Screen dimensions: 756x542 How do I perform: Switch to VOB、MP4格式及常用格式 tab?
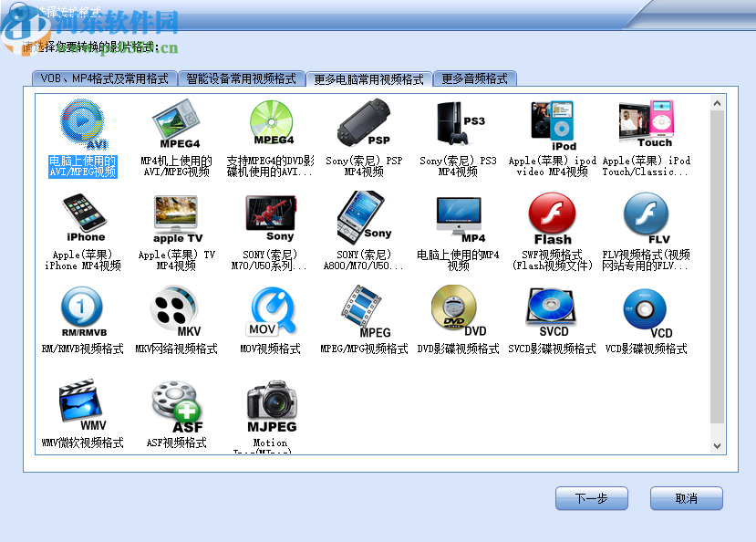click(101, 78)
